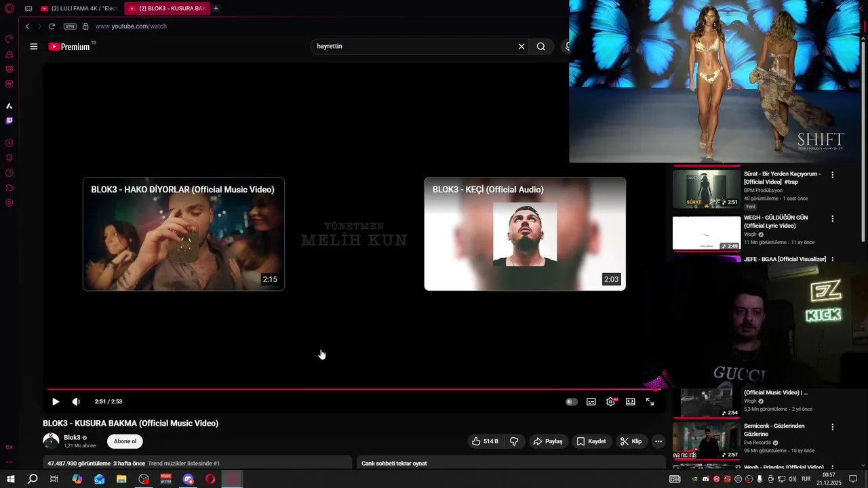Play the video

(x=56, y=402)
